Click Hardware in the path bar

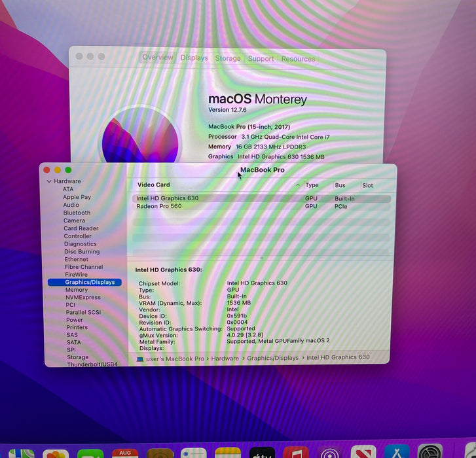pyautogui.click(x=225, y=359)
